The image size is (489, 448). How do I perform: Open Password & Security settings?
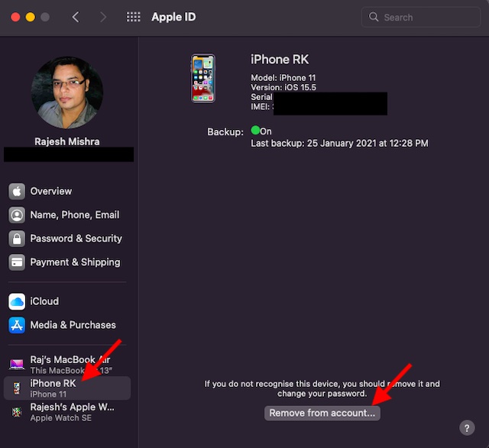pyautogui.click(x=67, y=239)
